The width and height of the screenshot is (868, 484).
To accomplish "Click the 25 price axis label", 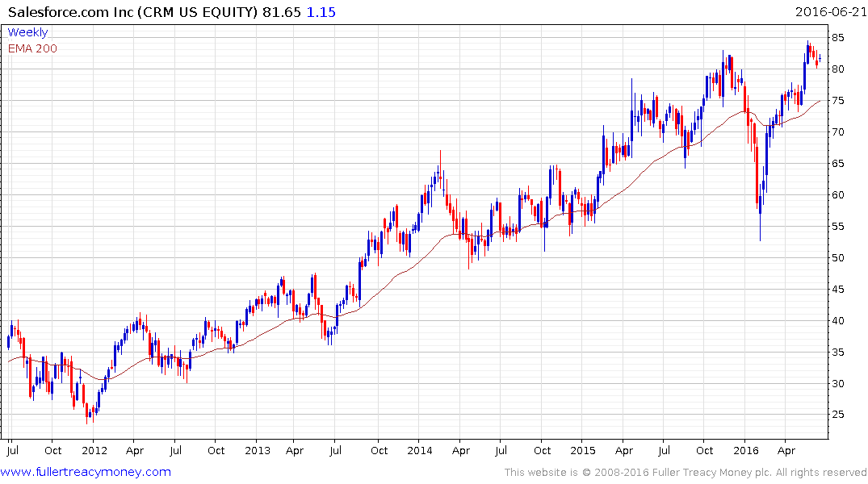I will coord(837,415).
